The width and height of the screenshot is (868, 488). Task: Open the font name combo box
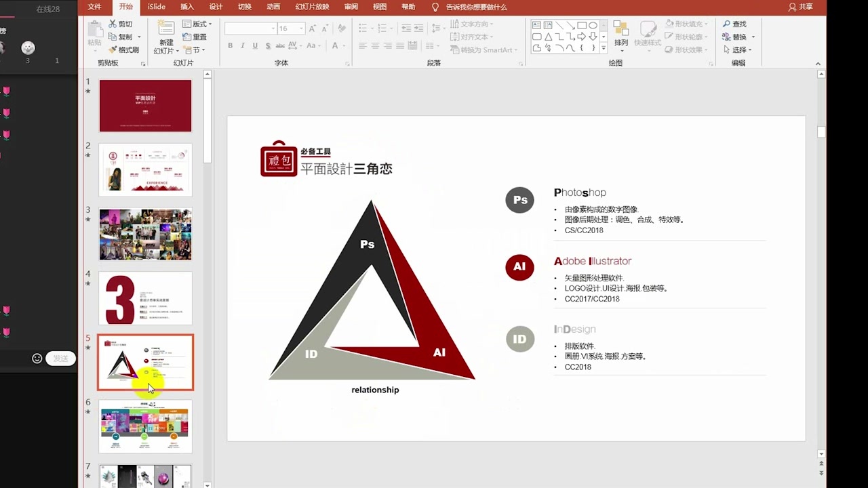point(250,28)
